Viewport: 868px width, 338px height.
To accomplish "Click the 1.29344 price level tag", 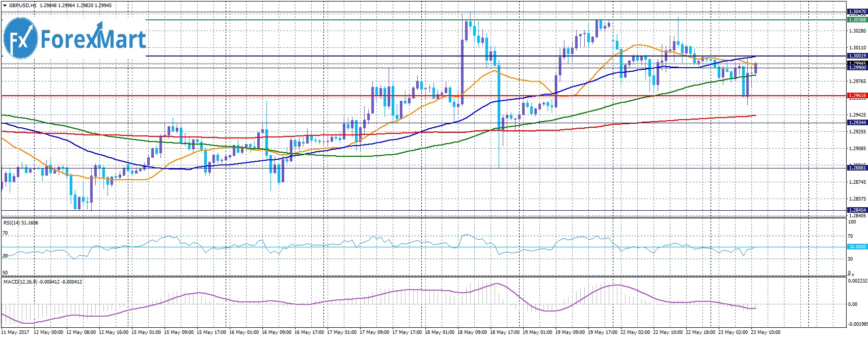I will (857, 123).
